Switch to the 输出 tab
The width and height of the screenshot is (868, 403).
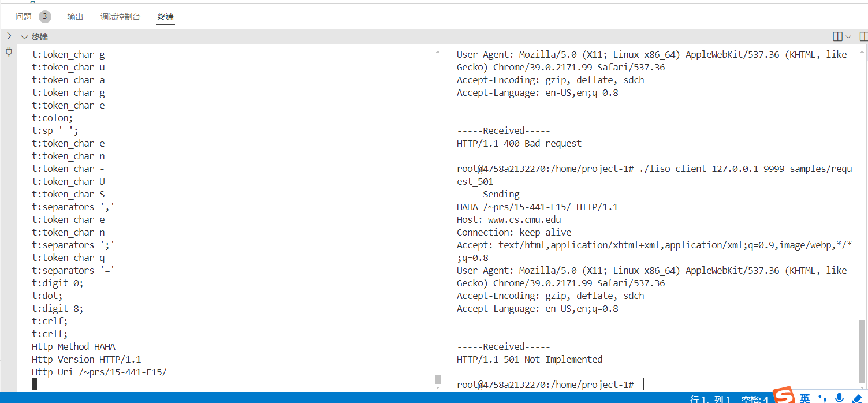point(75,17)
